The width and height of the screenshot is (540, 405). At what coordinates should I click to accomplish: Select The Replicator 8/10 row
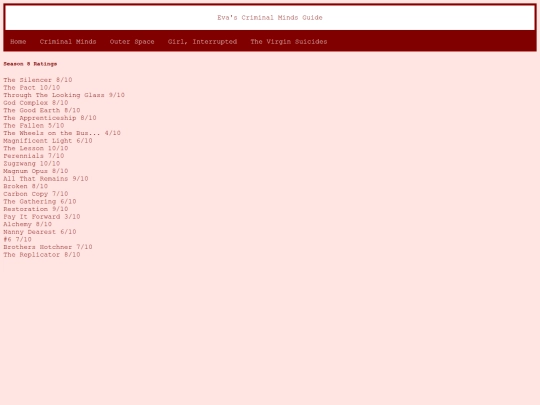[x=42, y=255]
